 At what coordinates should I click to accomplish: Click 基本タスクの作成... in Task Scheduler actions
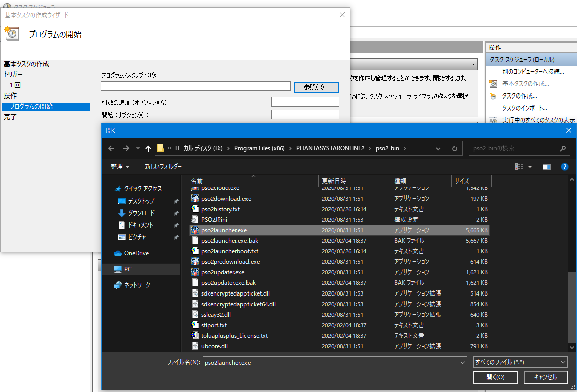click(x=526, y=84)
